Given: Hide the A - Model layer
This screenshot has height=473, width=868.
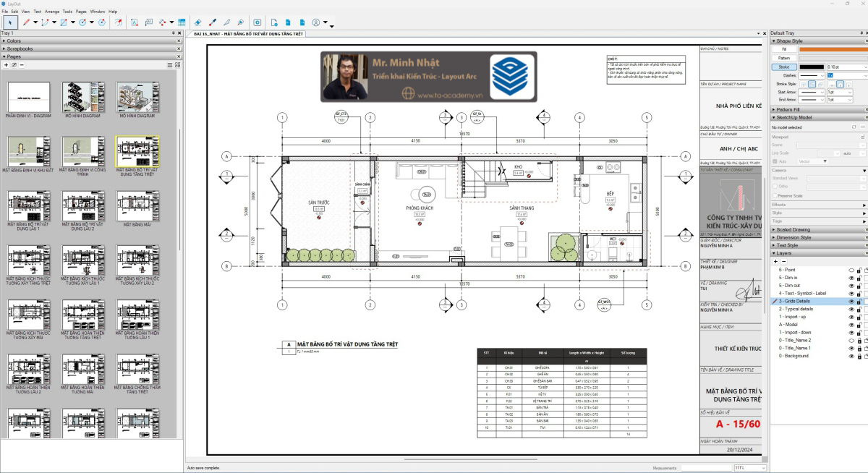Looking at the screenshot, I should click(851, 325).
